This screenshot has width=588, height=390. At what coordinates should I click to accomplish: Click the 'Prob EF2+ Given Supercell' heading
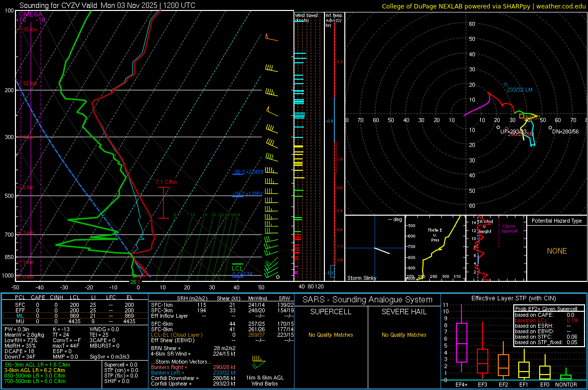546,309
